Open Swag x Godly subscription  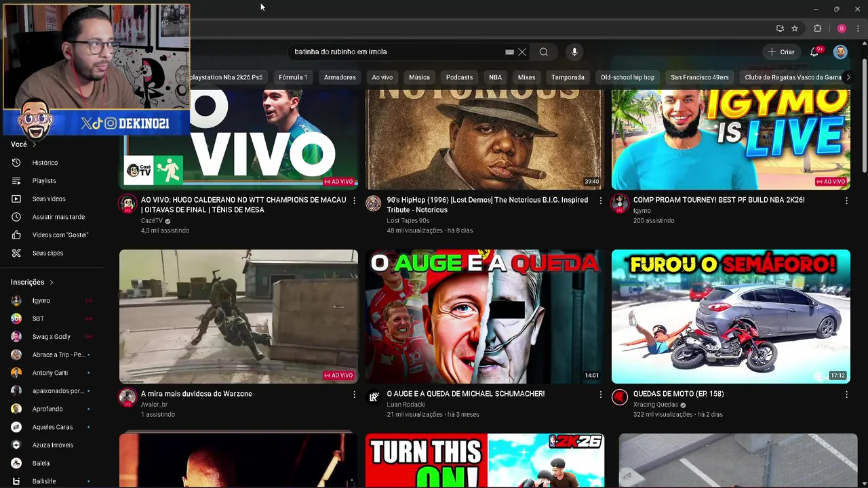53,336
